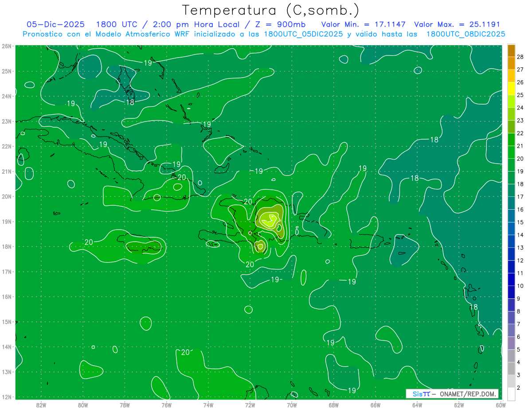Click the legend value "25" on the color scale
The width and height of the screenshot is (532, 411).
point(520,95)
